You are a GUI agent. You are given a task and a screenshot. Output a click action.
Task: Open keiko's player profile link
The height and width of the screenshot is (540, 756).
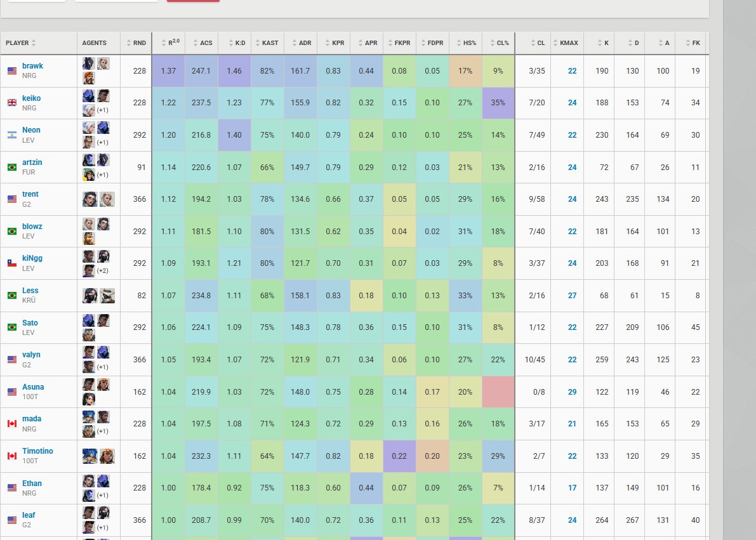pos(31,98)
